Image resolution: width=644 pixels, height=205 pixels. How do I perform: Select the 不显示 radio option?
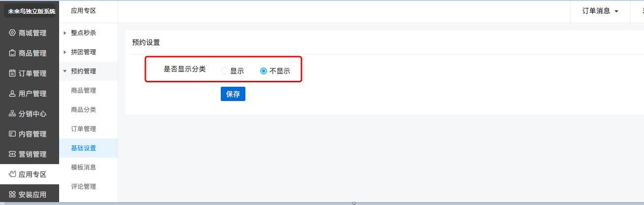[264, 71]
